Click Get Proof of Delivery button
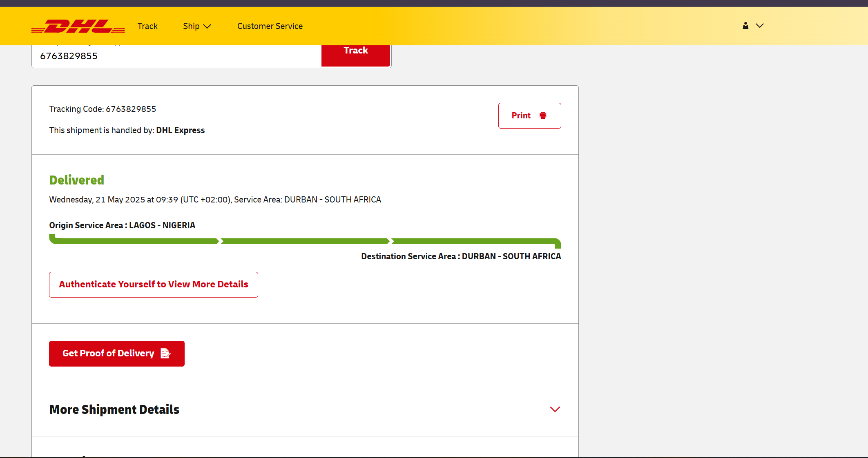 [x=117, y=354]
